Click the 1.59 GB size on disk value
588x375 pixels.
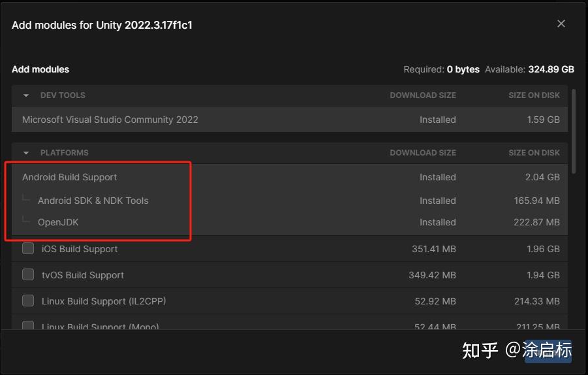(x=544, y=120)
